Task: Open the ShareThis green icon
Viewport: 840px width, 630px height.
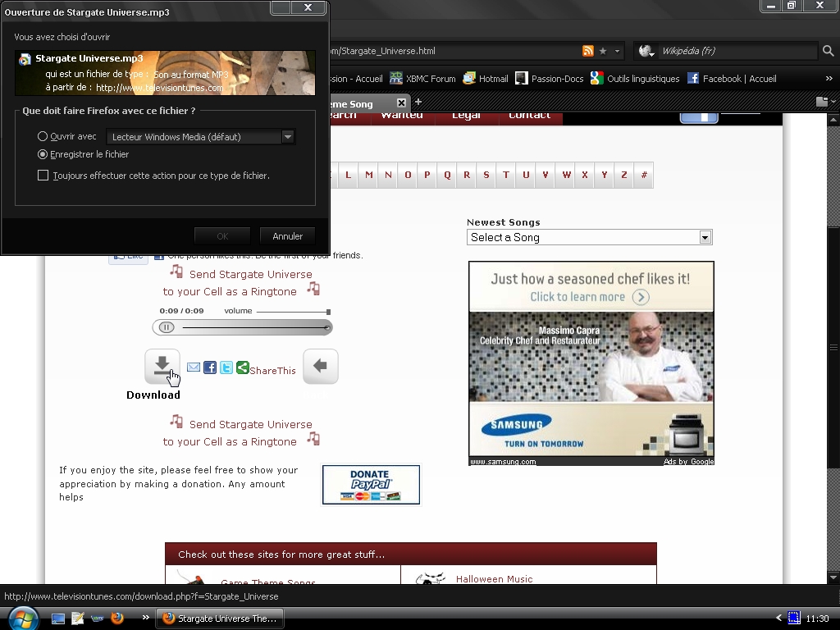Action: pos(243,367)
